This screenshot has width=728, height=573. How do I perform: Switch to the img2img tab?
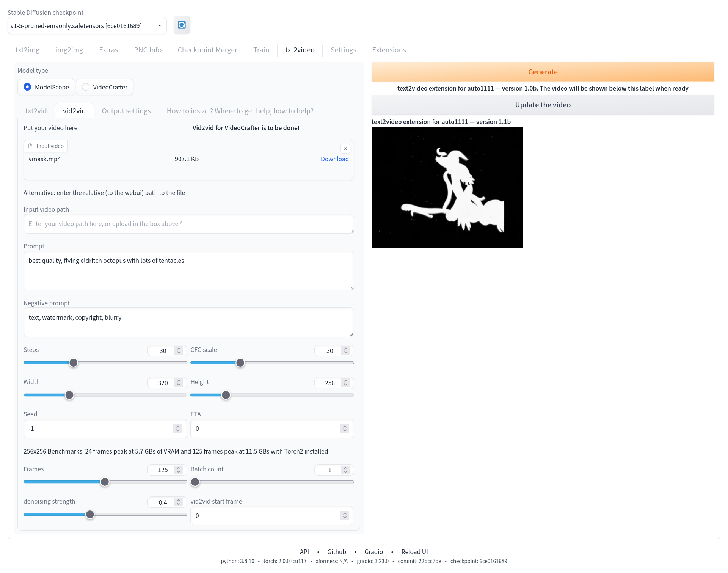[69, 49]
